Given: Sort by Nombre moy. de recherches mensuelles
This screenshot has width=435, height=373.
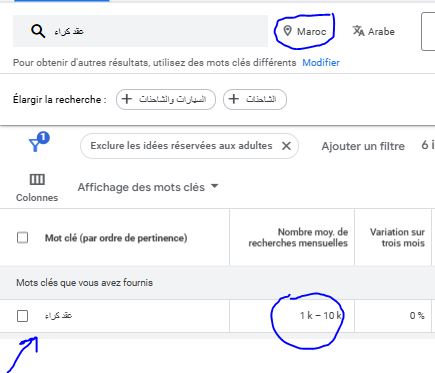Looking at the screenshot, I should (298, 237).
